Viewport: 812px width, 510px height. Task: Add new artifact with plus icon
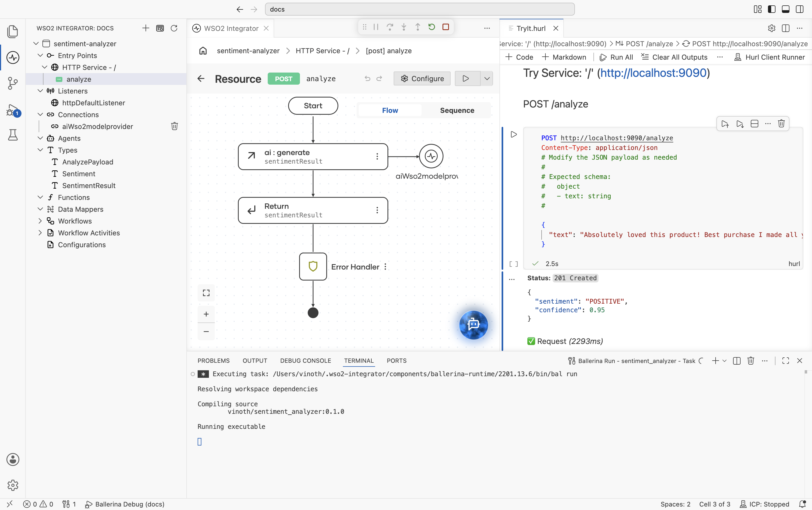pos(146,28)
